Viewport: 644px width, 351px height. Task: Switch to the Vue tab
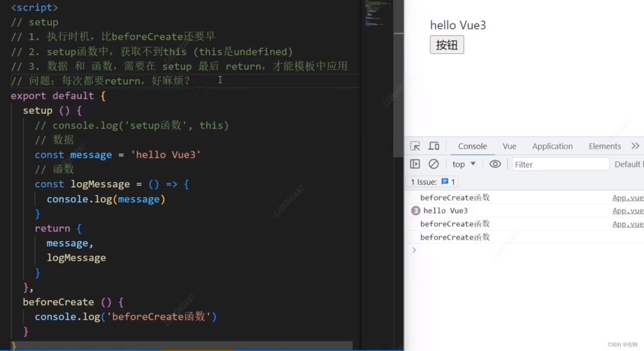[x=509, y=146]
